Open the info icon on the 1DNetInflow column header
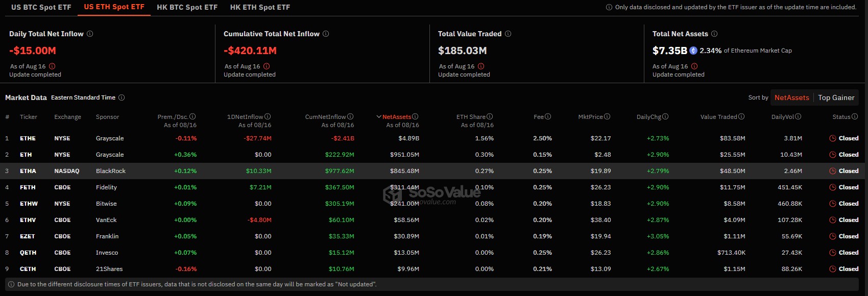 pyautogui.click(x=268, y=116)
